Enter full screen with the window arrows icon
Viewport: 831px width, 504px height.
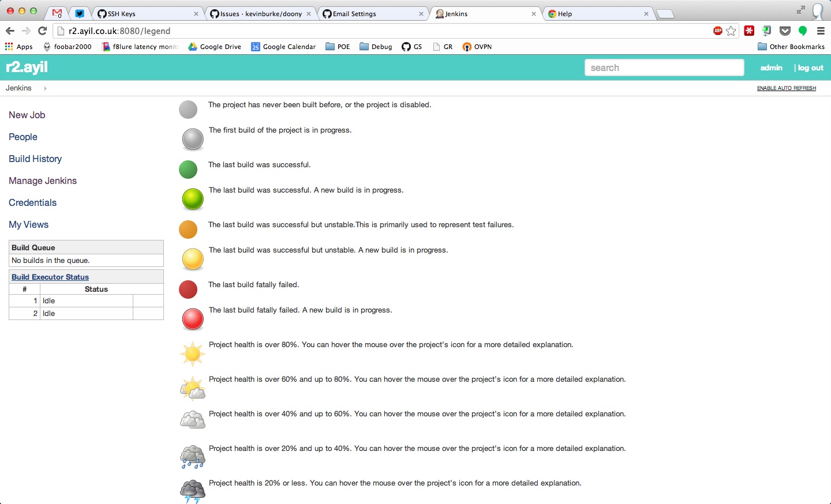801,10
